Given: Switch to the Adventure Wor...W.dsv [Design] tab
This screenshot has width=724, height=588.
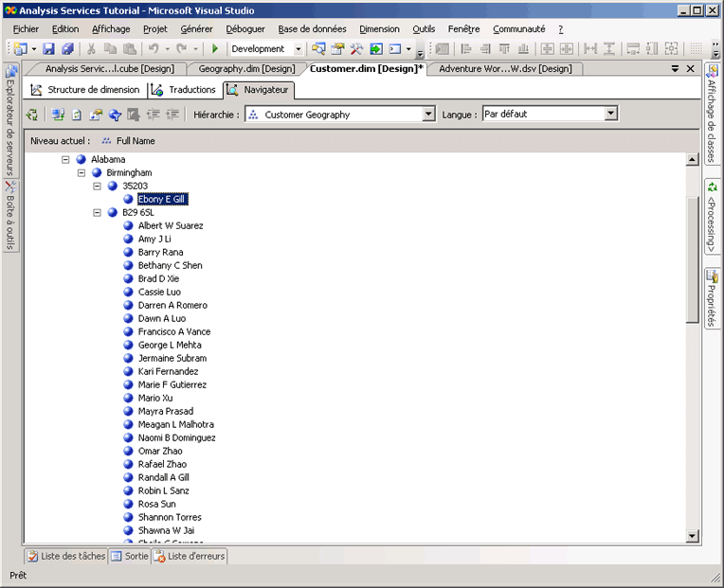Looking at the screenshot, I should tap(505, 69).
